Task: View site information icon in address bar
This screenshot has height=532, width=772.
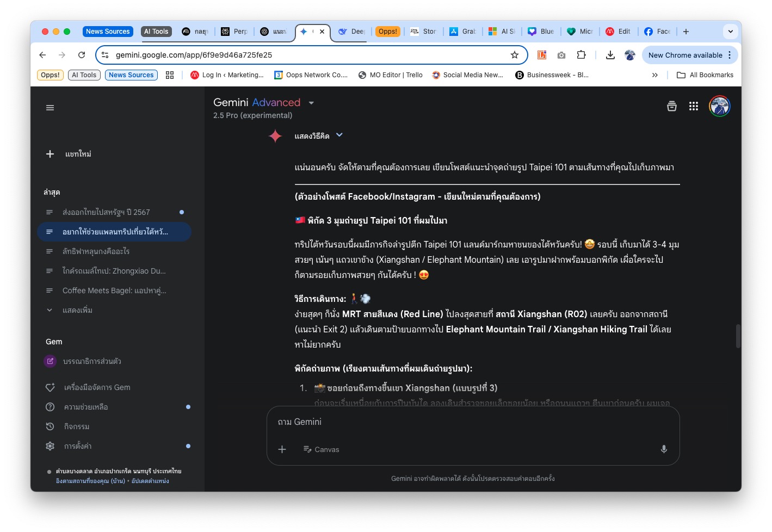Action: tap(105, 55)
